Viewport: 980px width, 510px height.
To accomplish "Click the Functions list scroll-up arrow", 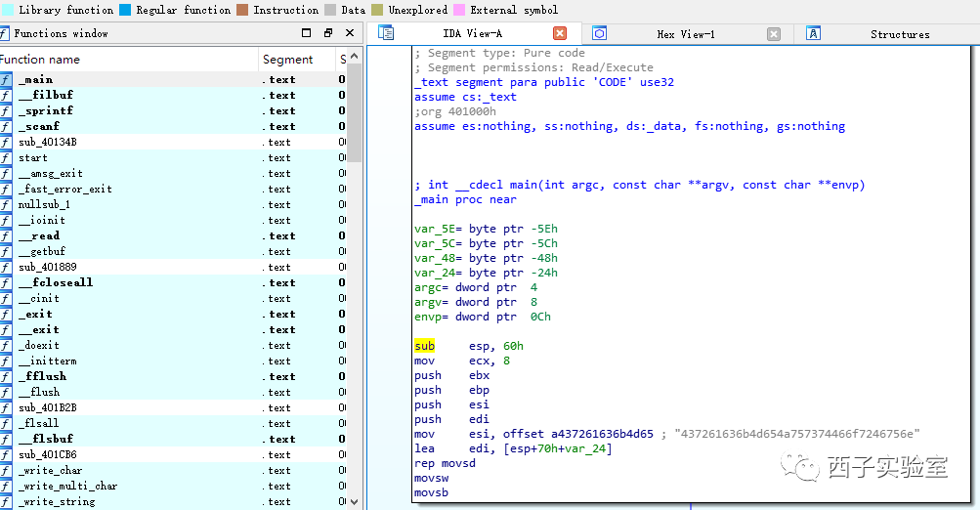I will [x=355, y=57].
